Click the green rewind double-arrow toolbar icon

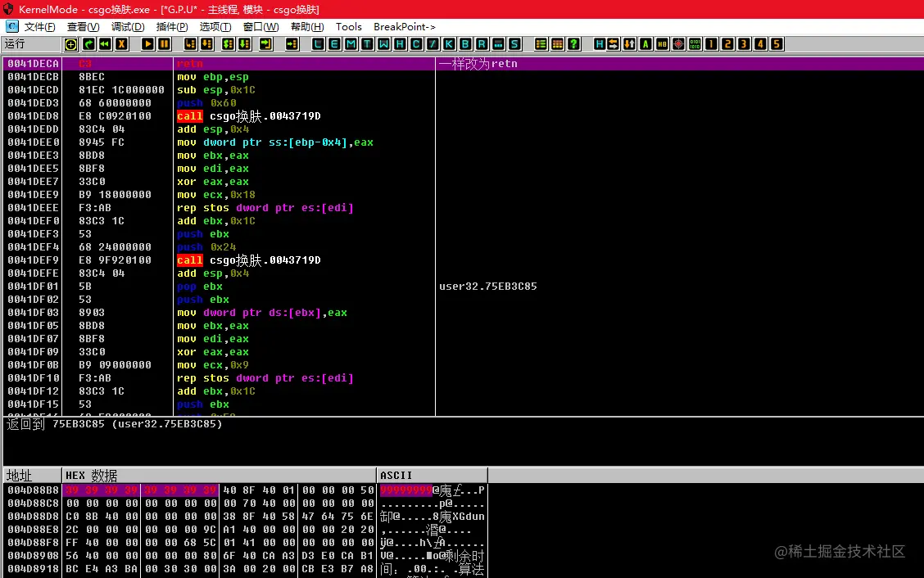click(105, 44)
